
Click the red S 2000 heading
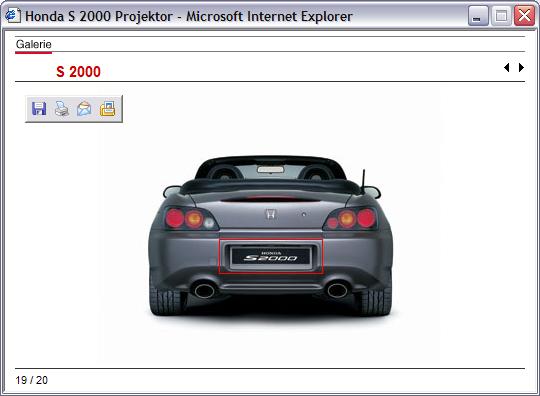tap(79, 72)
